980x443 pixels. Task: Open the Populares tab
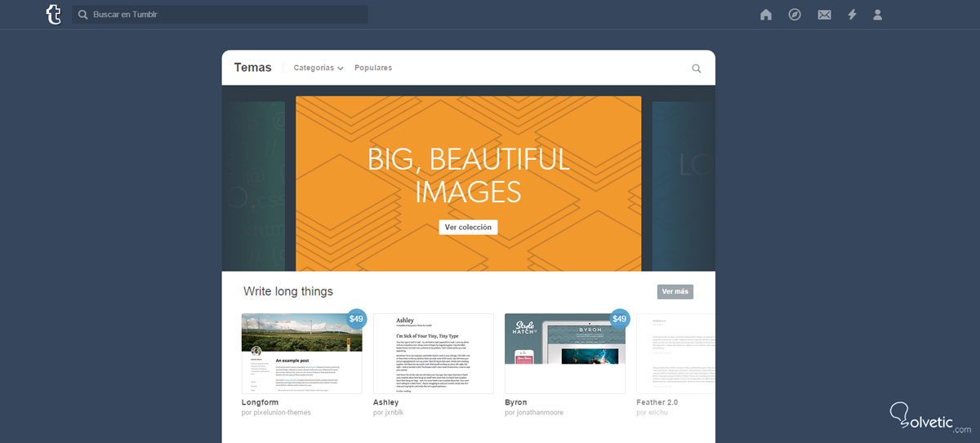click(373, 68)
